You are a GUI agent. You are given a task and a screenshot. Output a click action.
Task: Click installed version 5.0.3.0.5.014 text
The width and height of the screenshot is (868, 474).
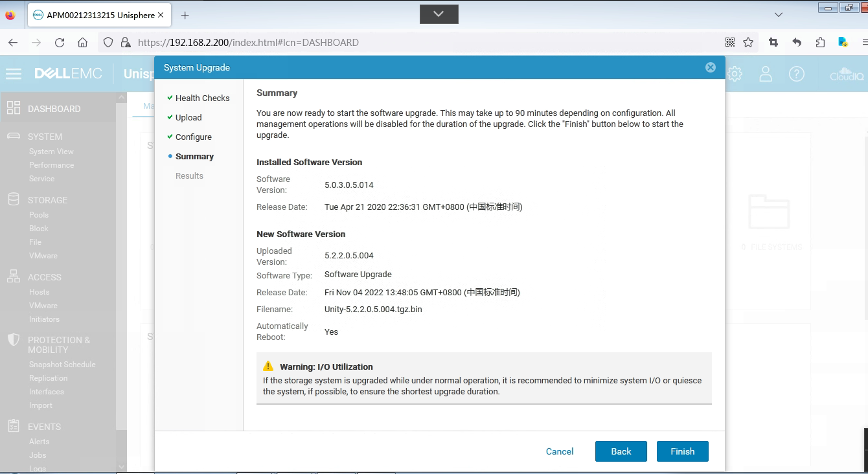[349, 185]
